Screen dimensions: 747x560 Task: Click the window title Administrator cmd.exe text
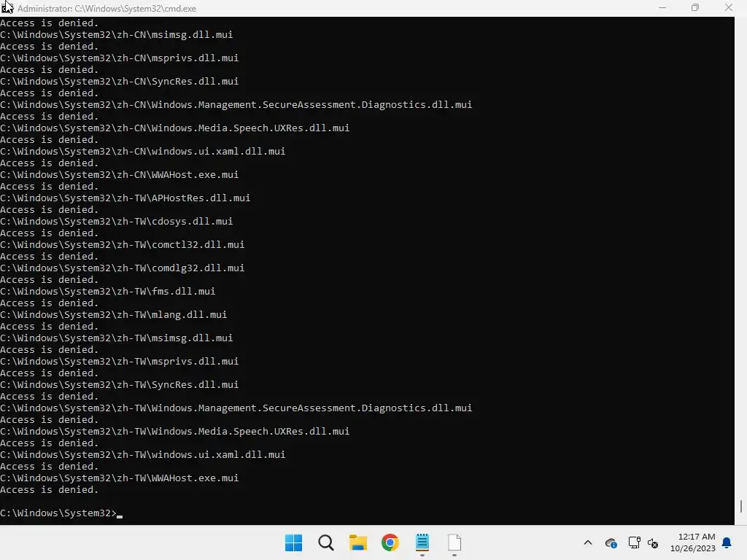[x=107, y=9]
